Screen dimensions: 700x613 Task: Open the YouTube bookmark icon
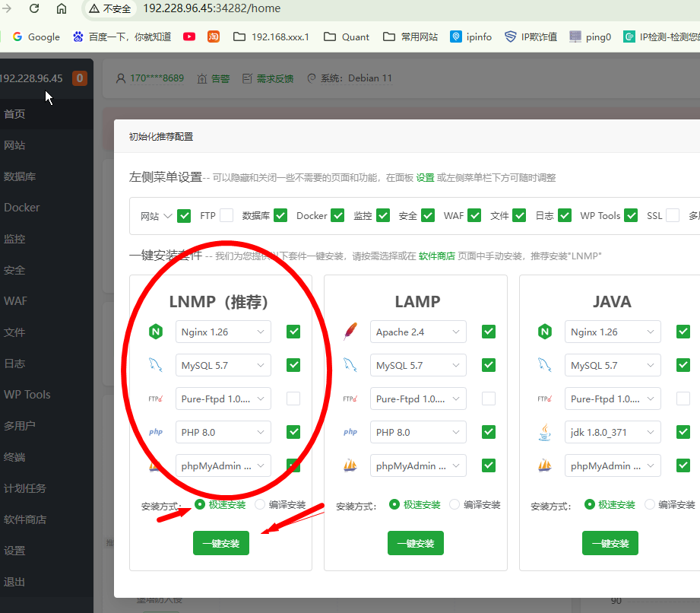click(189, 37)
